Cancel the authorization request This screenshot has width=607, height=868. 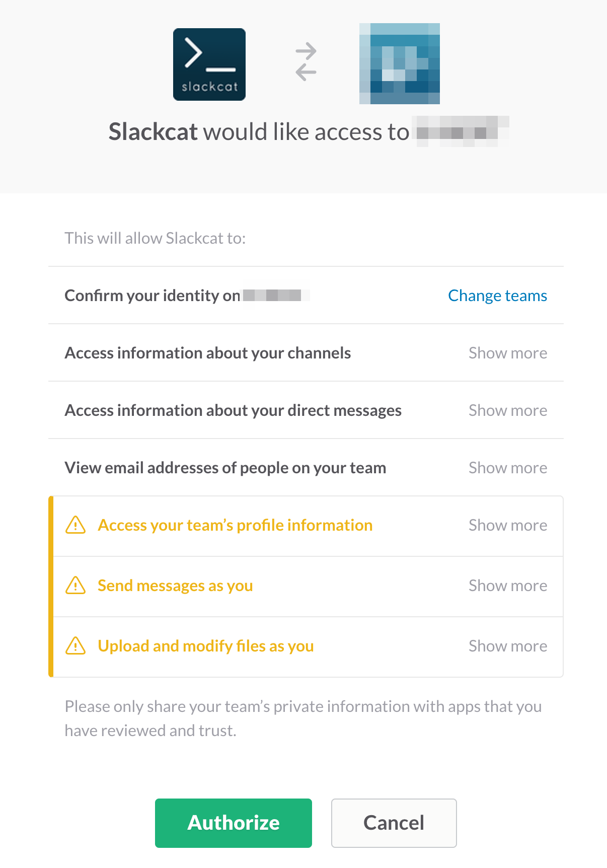coord(394,823)
